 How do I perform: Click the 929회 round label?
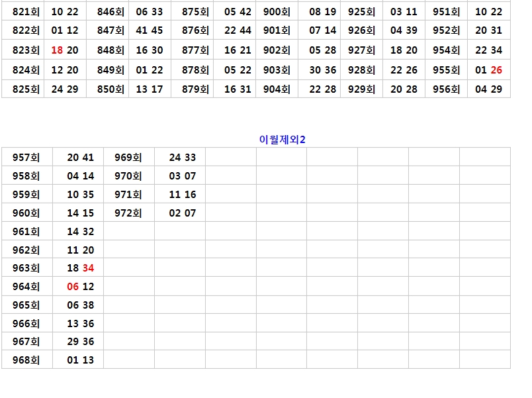click(x=361, y=89)
